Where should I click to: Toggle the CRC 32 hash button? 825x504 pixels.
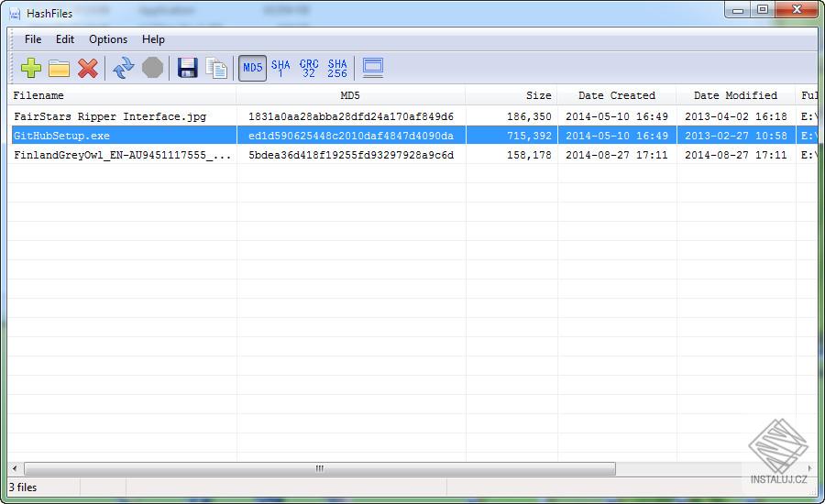(x=309, y=68)
